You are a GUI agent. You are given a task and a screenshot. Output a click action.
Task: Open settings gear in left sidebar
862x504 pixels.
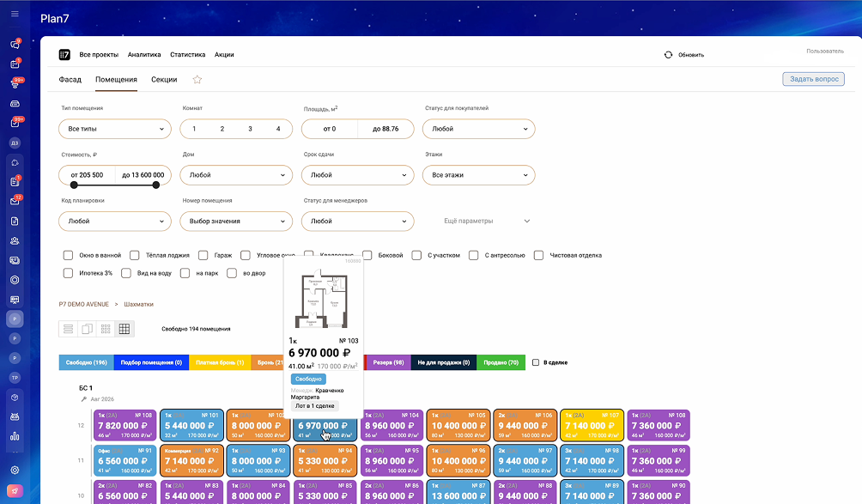click(x=15, y=470)
